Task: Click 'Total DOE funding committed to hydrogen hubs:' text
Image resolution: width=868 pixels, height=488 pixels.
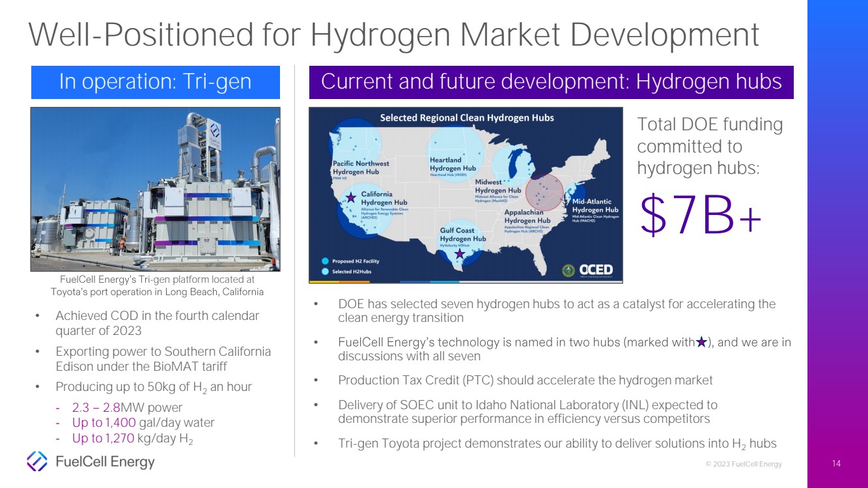Action: 710,146
